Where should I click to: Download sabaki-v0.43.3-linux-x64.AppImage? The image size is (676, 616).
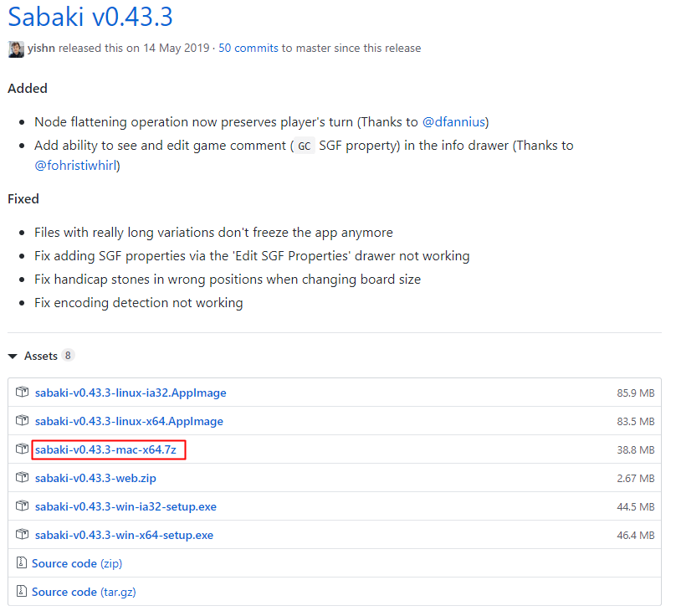[x=129, y=422]
